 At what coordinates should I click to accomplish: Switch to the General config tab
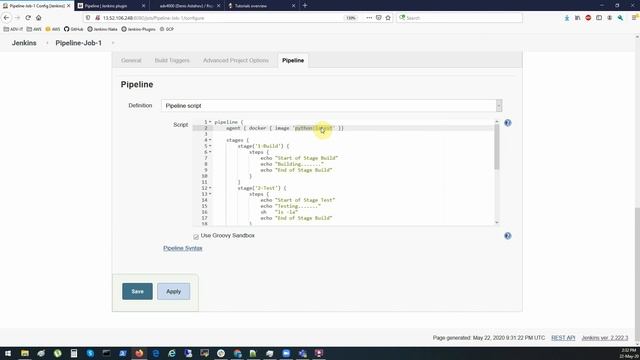coord(131,60)
